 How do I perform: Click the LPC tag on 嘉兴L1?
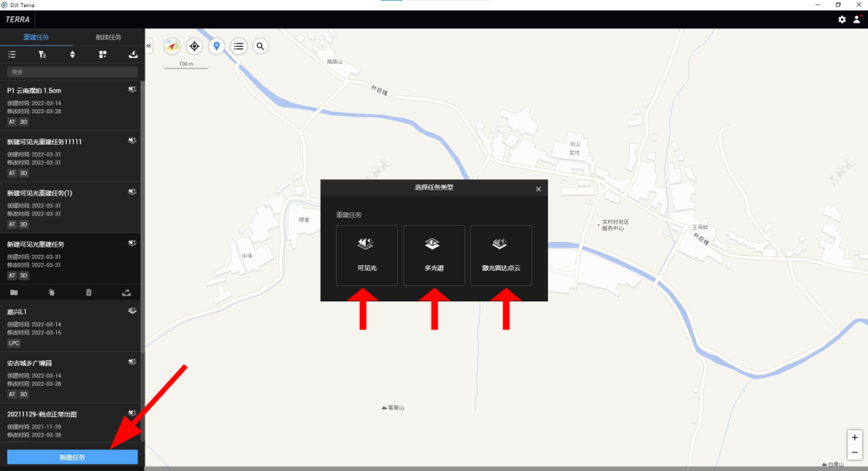coord(14,343)
